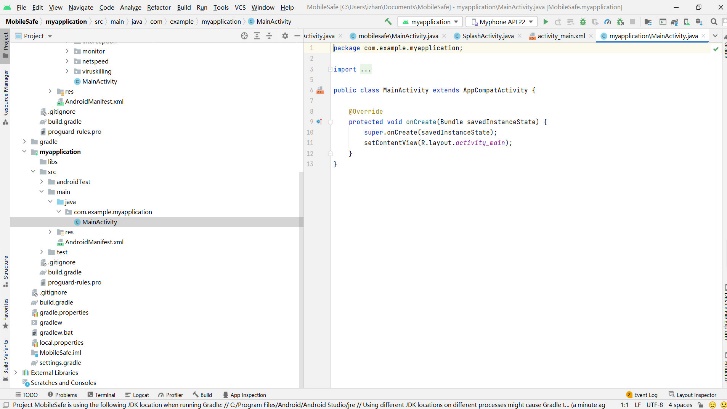Click the build hammer icon in toolbar
Image resolution: width=727 pixels, height=409 pixels.
388,21
